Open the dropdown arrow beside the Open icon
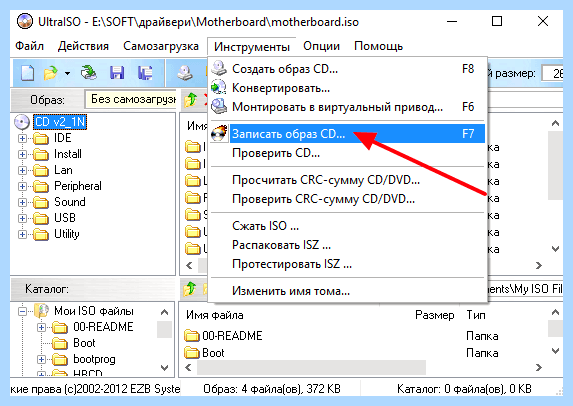This screenshot has width=573, height=406. point(67,73)
